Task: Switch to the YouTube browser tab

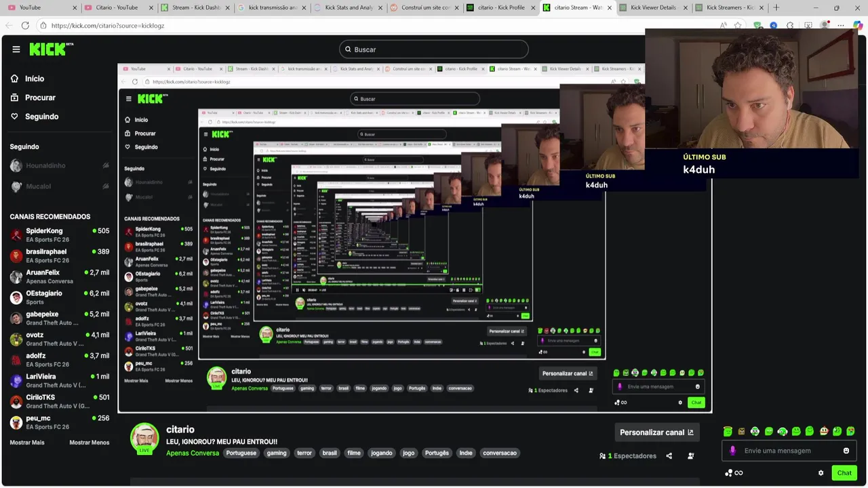Action: [x=41, y=7]
